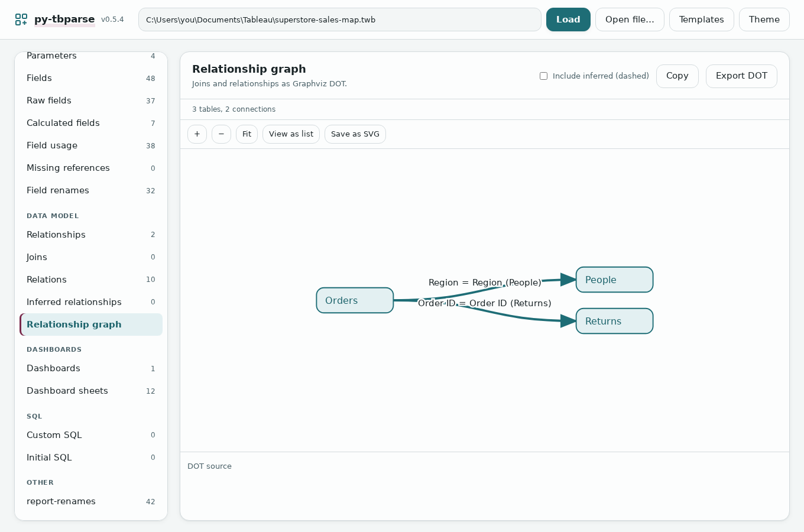
Task: Open Relationships in Data Model
Action: (91, 235)
